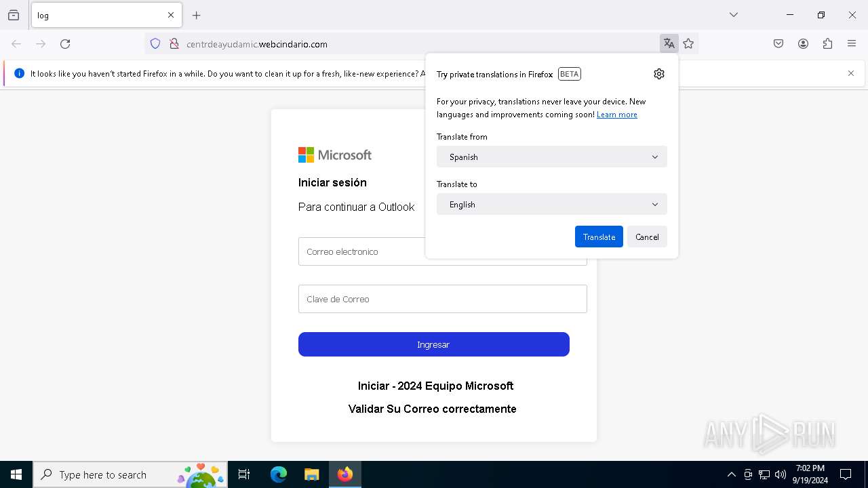Open Firefox application hamburger menu
The height and width of the screenshot is (488, 868).
point(852,44)
